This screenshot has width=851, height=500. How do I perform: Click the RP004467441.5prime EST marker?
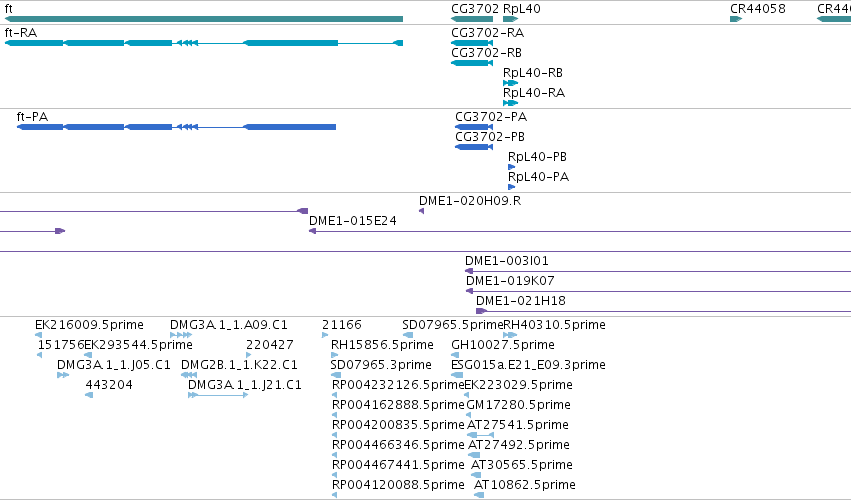click(334, 476)
